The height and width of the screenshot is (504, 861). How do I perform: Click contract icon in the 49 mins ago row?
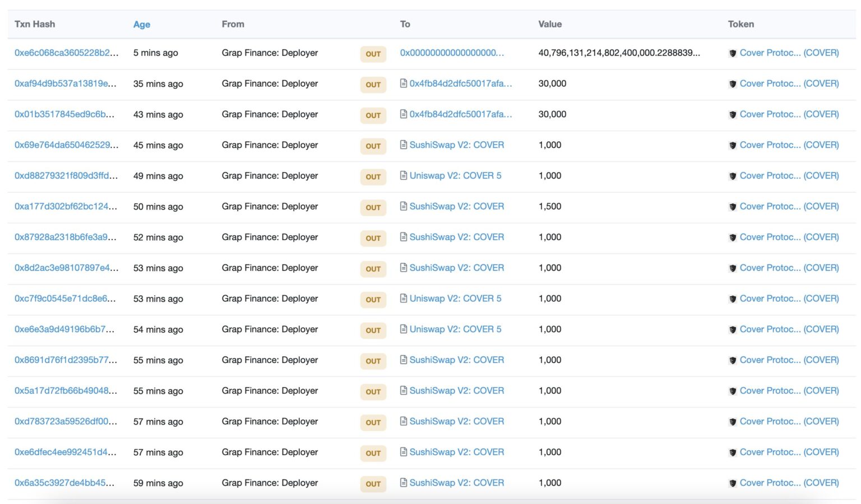(404, 176)
